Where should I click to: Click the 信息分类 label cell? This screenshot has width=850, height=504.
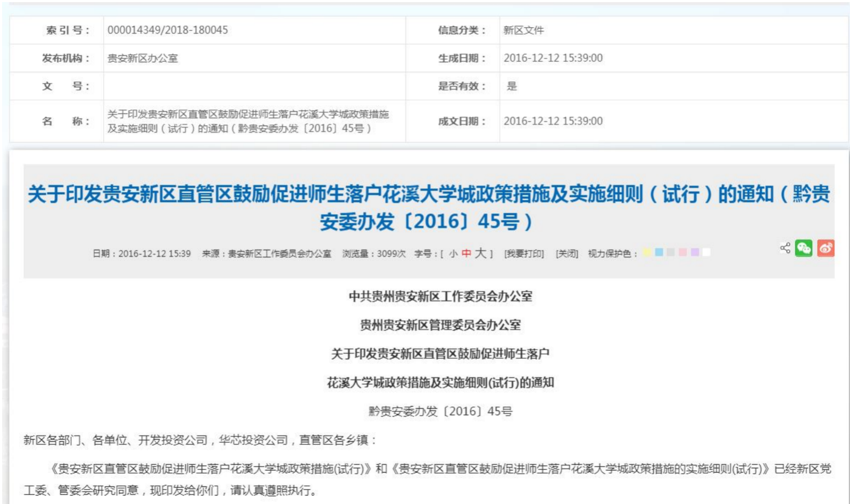coord(453,30)
